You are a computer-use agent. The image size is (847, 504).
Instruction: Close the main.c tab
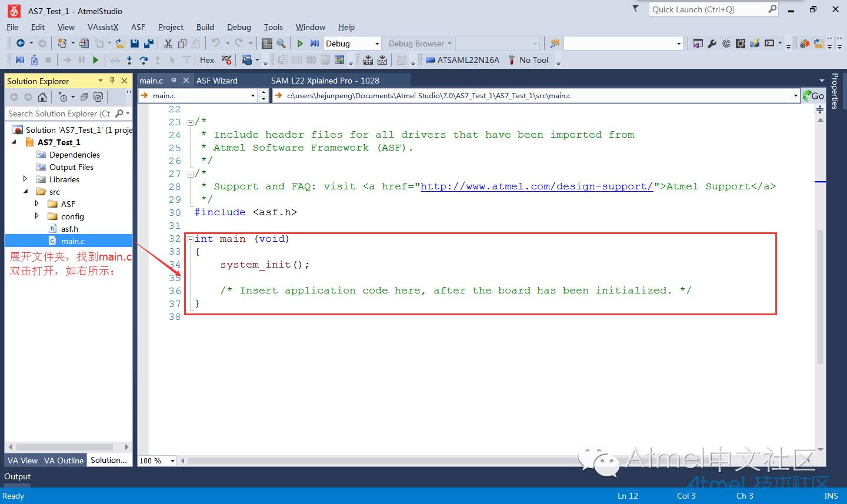(186, 81)
